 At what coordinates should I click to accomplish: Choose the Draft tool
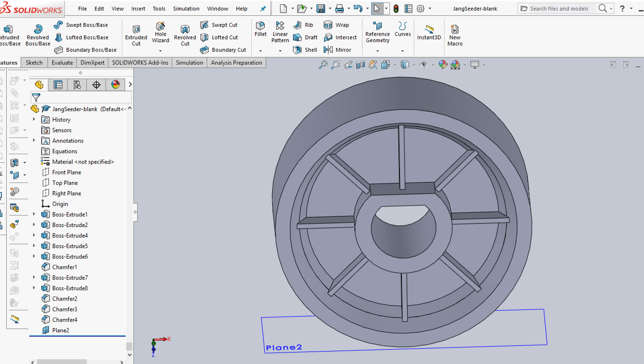click(x=305, y=37)
